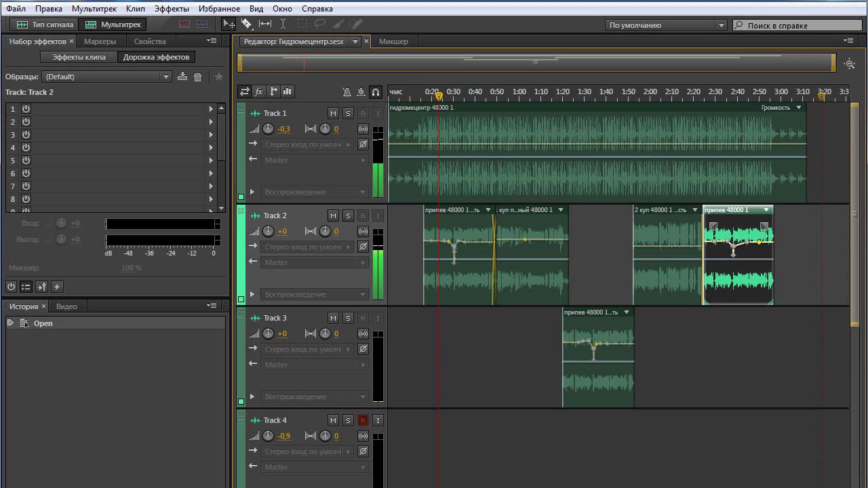Open effect slot 1 arrow menu

(x=211, y=108)
